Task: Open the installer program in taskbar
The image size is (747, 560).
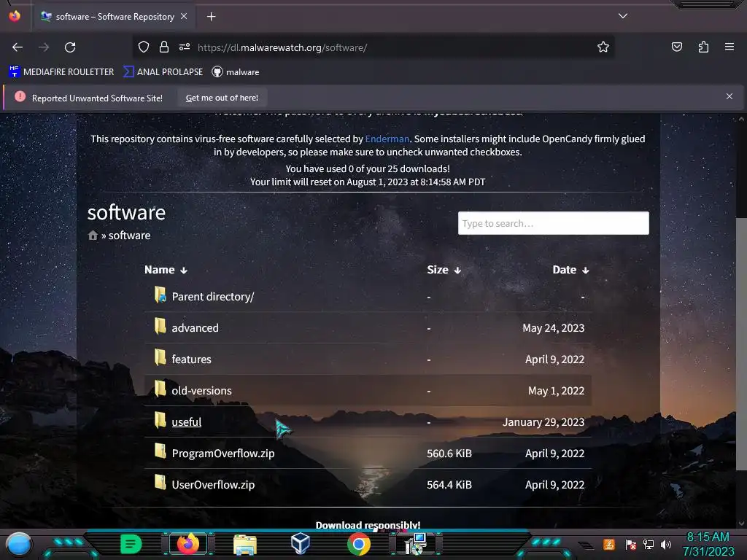Action: click(414, 544)
